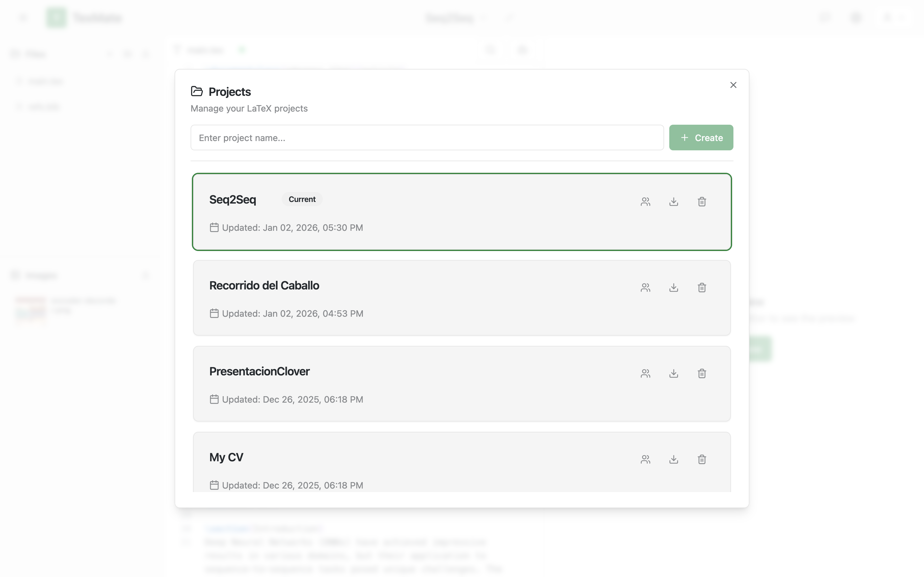Image resolution: width=924 pixels, height=577 pixels.
Task: Download the My CV project
Action: tap(673, 459)
